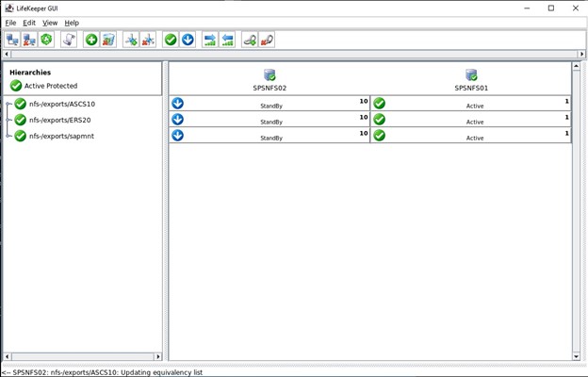The height and width of the screenshot is (377, 588).
Task: Click the green Refresh toolbar icon
Action: [46, 40]
